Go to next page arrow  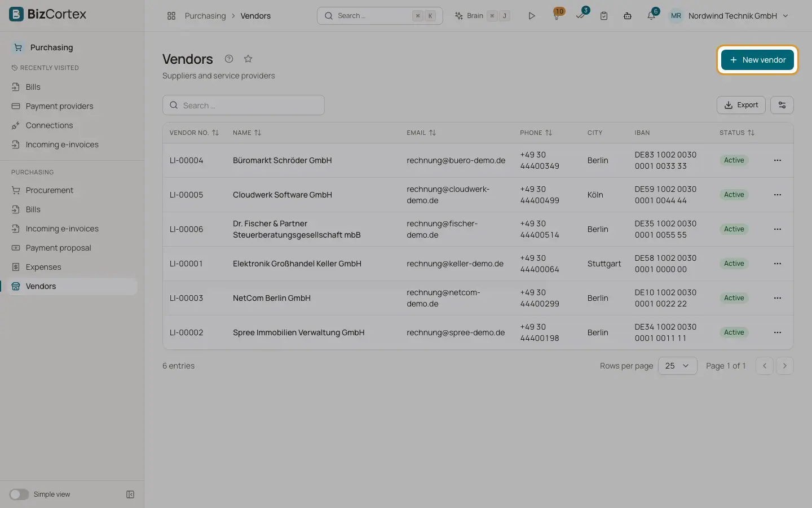[x=785, y=366]
